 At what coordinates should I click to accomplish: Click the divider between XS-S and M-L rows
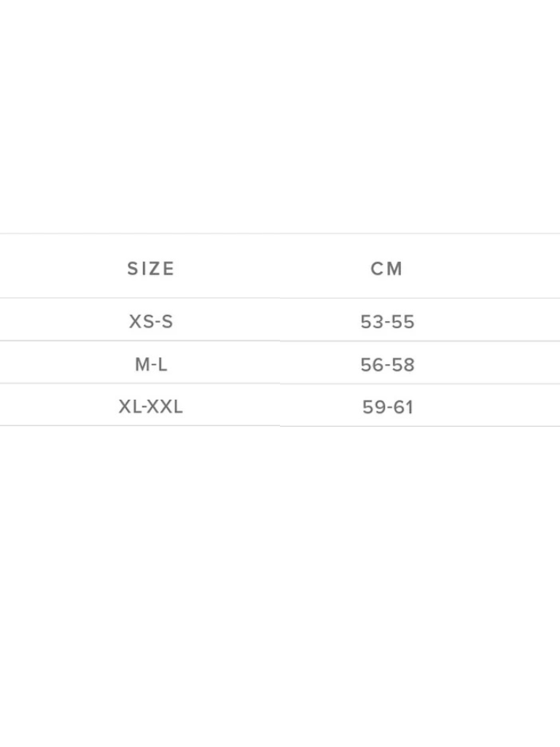[x=280, y=341]
